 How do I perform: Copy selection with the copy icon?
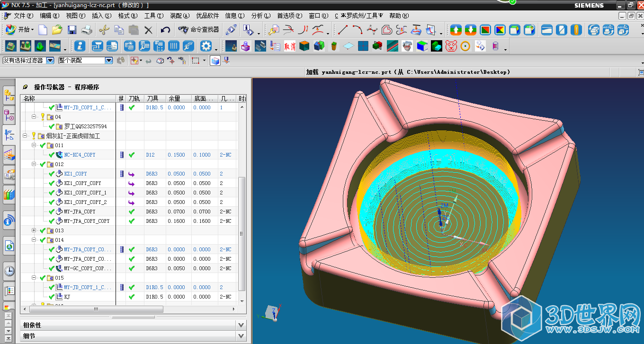tap(119, 30)
